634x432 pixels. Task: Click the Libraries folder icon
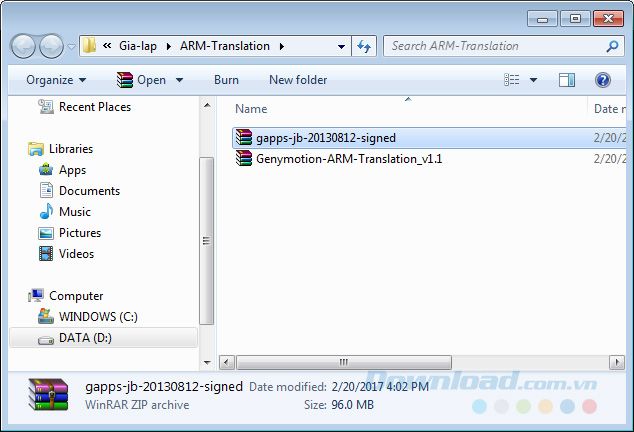(x=36, y=149)
